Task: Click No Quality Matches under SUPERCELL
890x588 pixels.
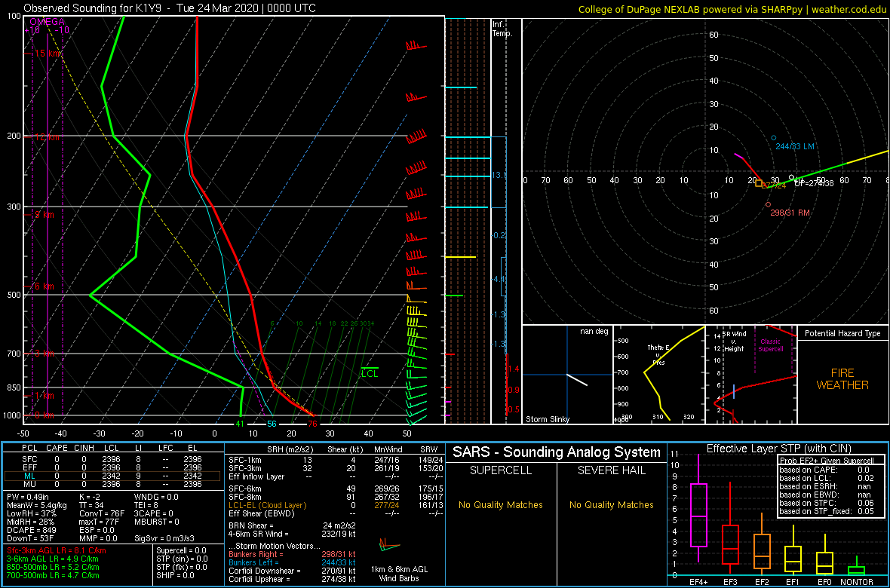Action: 501,505
